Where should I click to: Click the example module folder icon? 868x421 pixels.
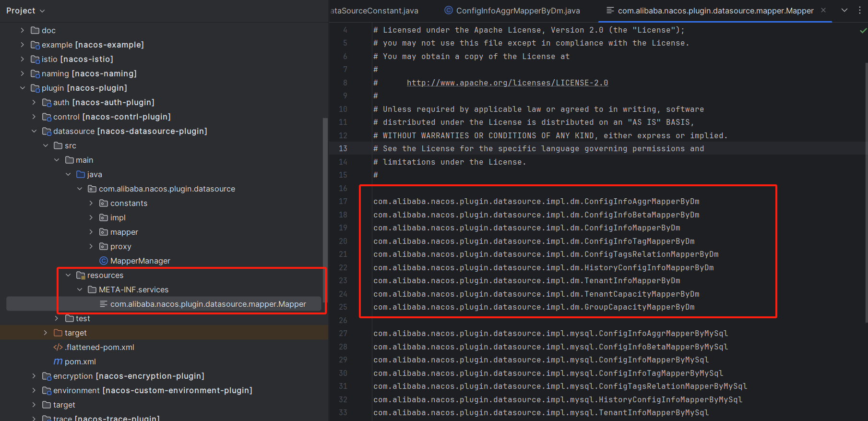35,45
